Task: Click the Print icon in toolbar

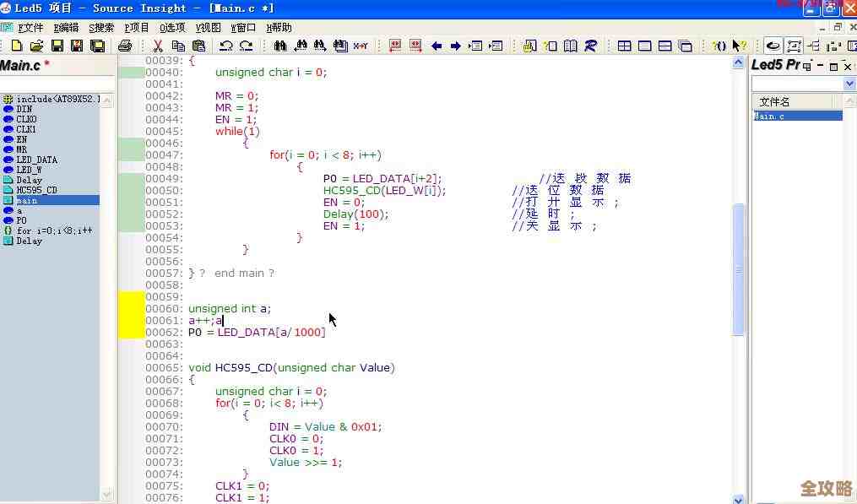Action: pos(125,46)
